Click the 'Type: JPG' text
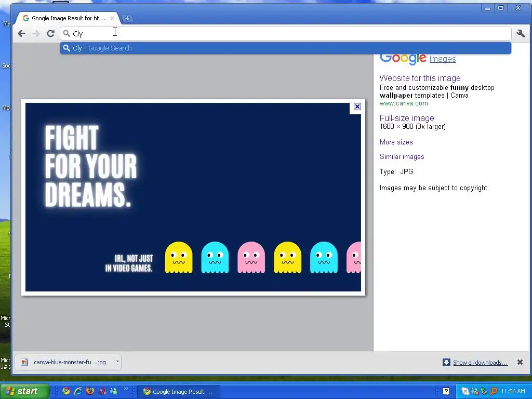Viewport: 532px width, 399px height. point(396,171)
